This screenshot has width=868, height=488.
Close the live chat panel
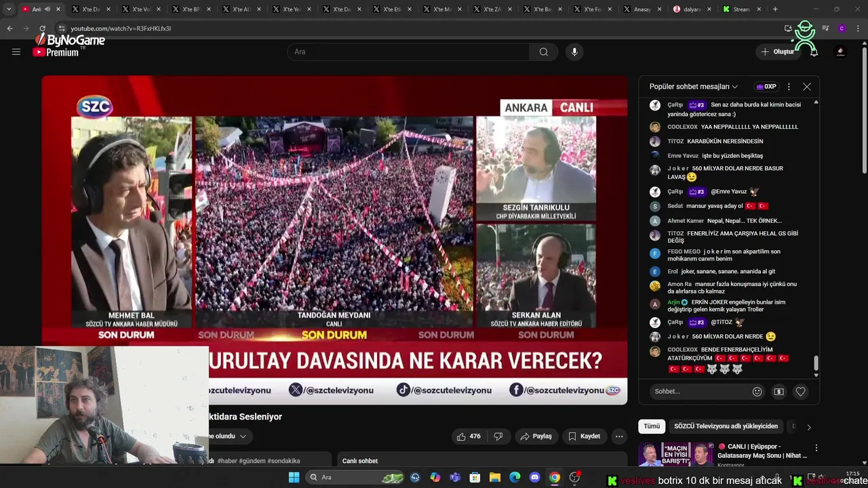(x=806, y=87)
